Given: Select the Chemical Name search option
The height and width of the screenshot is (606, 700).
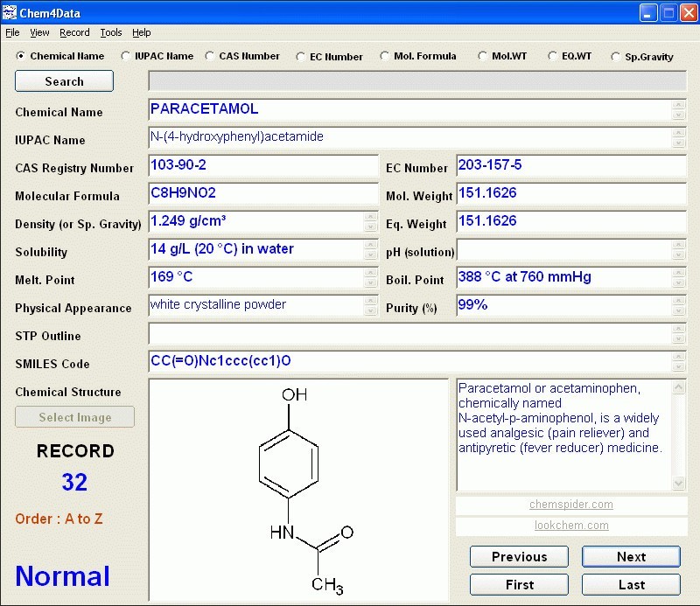Looking at the screenshot, I should pyautogui.click(x=20, y=56).
